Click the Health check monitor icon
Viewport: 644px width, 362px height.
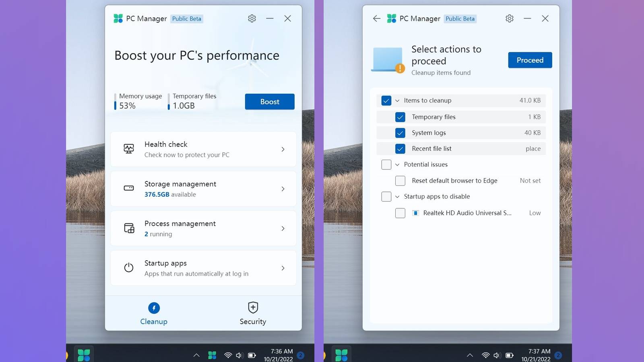pos(129,149)
